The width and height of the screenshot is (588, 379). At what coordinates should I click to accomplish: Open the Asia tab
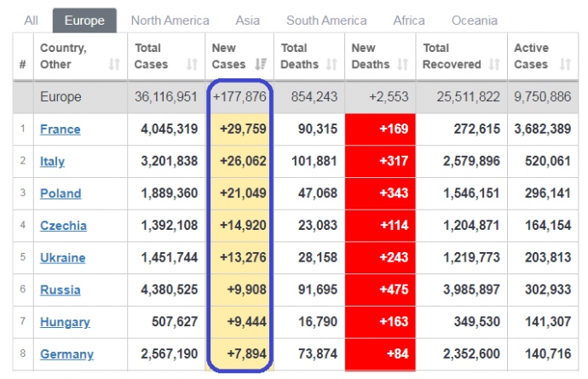(x=248, y=20)
